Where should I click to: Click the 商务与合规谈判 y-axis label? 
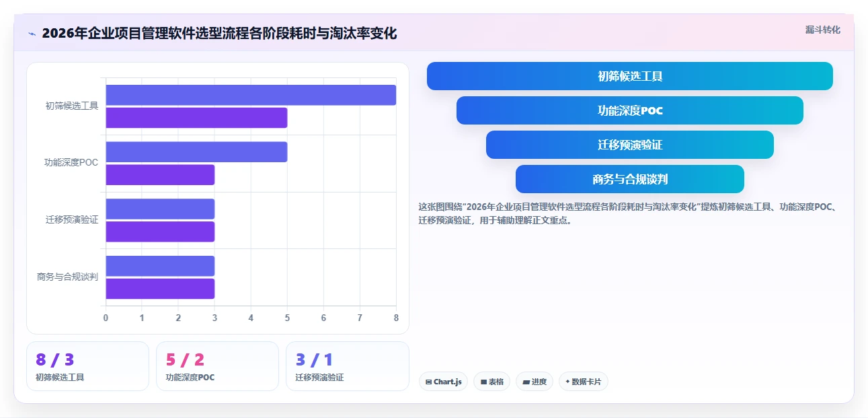point(67,277)
